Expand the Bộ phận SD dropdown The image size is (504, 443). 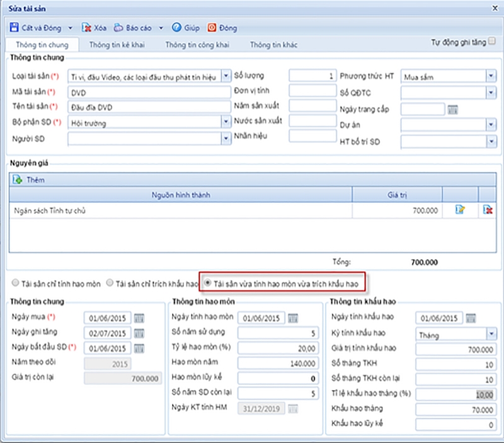(x=226, y=122)
